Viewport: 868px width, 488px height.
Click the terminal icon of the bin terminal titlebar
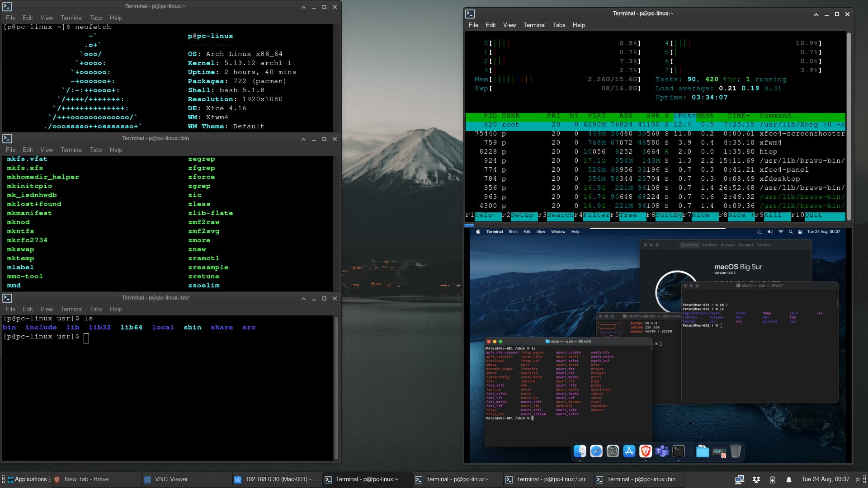tap(7, 139)
